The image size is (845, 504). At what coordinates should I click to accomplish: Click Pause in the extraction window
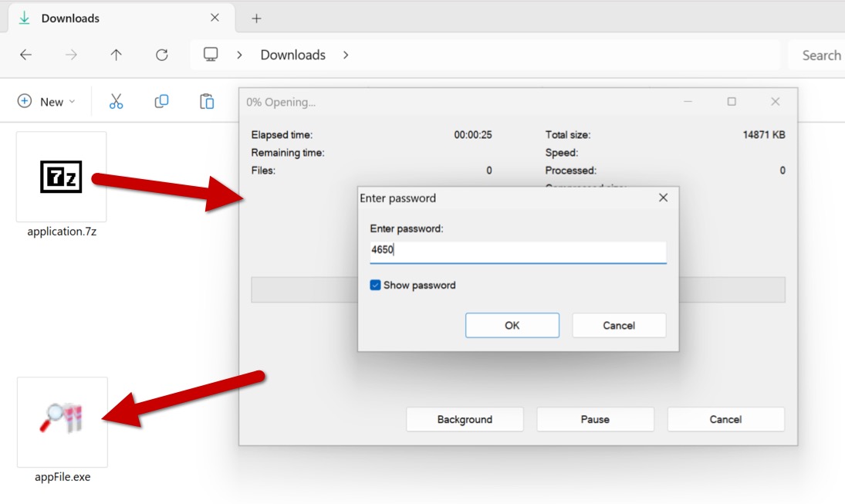point(595,420)
